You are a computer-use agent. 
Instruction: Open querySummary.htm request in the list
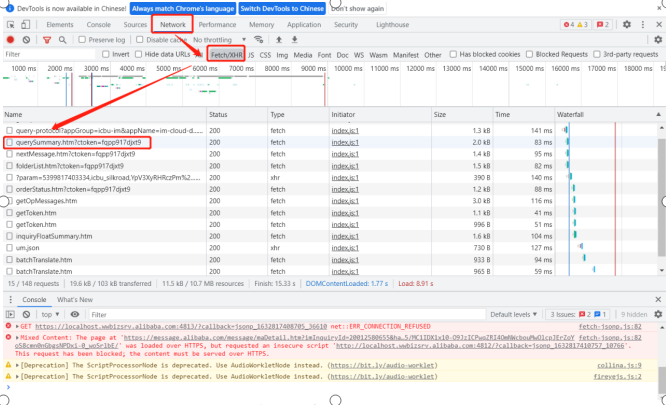point(80,143)
